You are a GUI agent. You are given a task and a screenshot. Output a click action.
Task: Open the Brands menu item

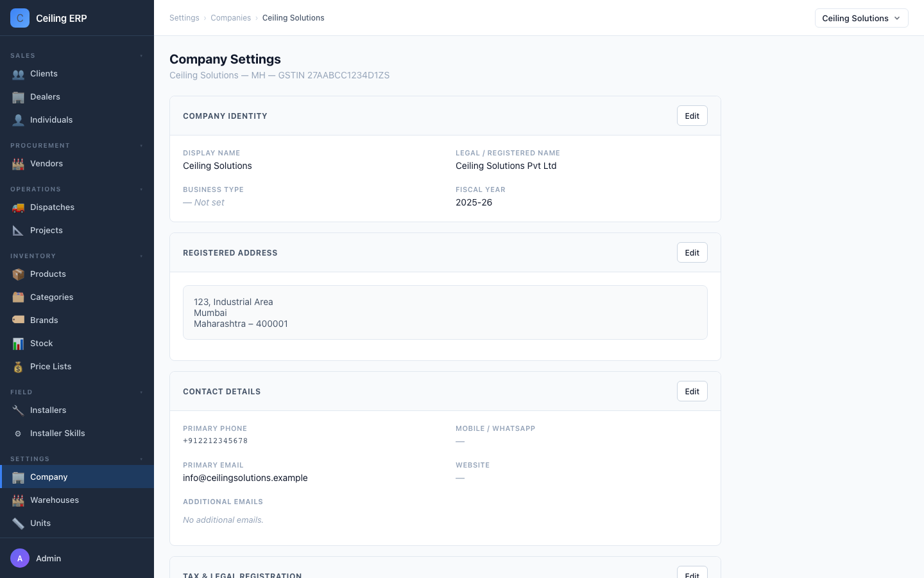(x=77, y=320)
